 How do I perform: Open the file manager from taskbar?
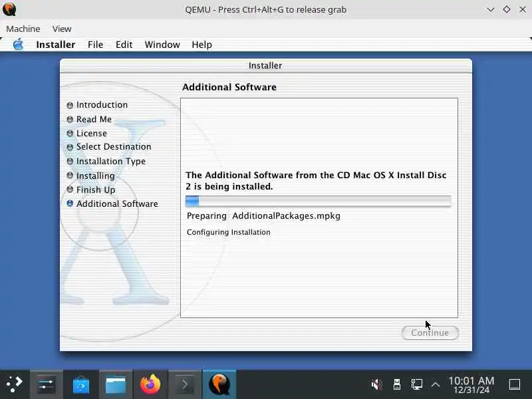[115, 384]
